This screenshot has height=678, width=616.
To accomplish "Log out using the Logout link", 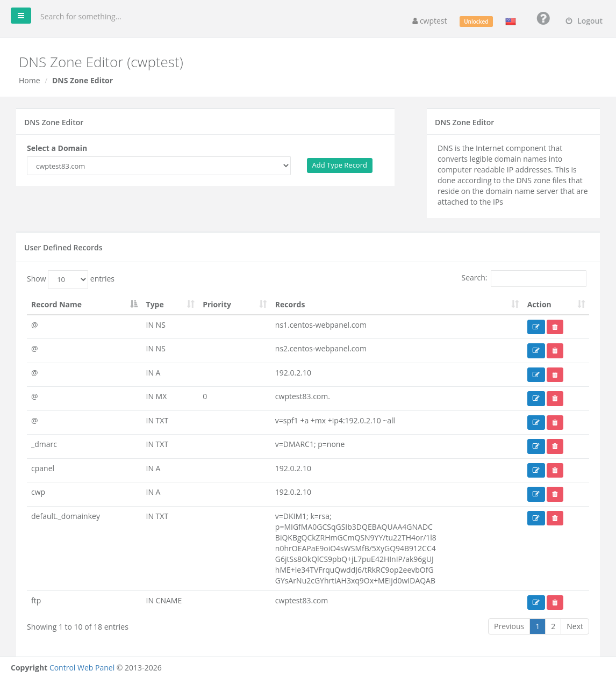I will [x=584, y=21].
